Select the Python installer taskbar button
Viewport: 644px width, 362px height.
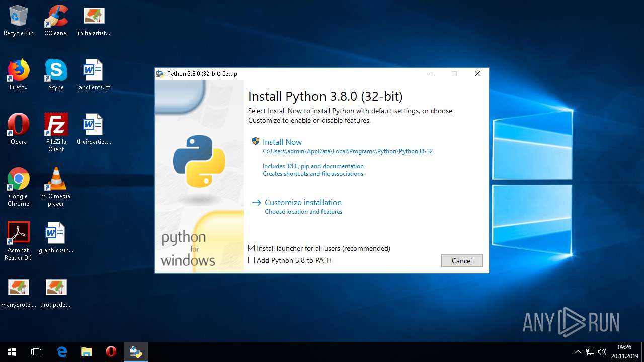(136, 352)
